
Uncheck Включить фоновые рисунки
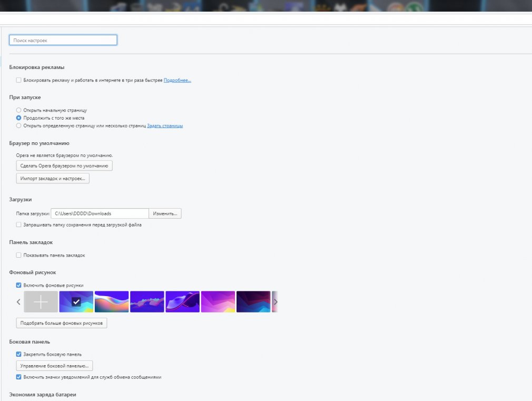[x=18, y=285]
